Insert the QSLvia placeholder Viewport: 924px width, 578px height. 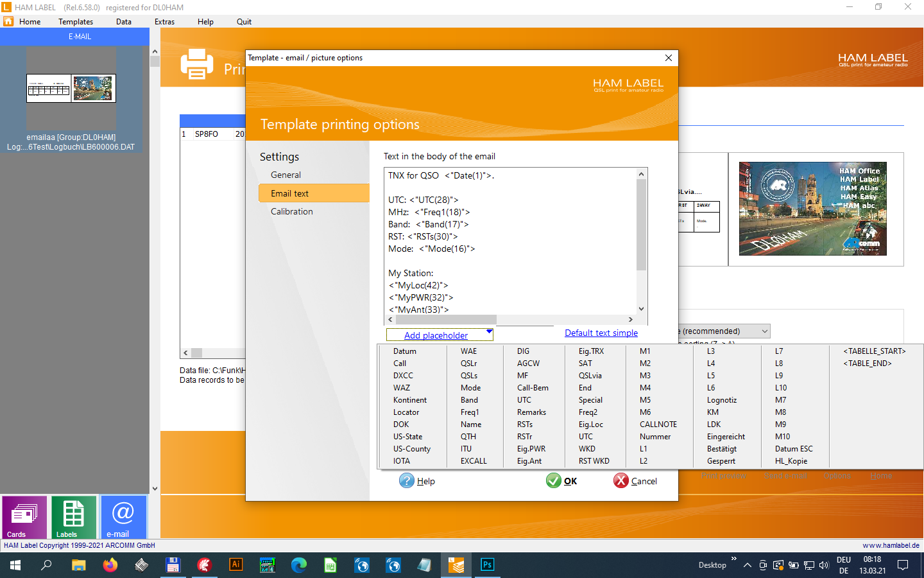click(x=590, y=376)
